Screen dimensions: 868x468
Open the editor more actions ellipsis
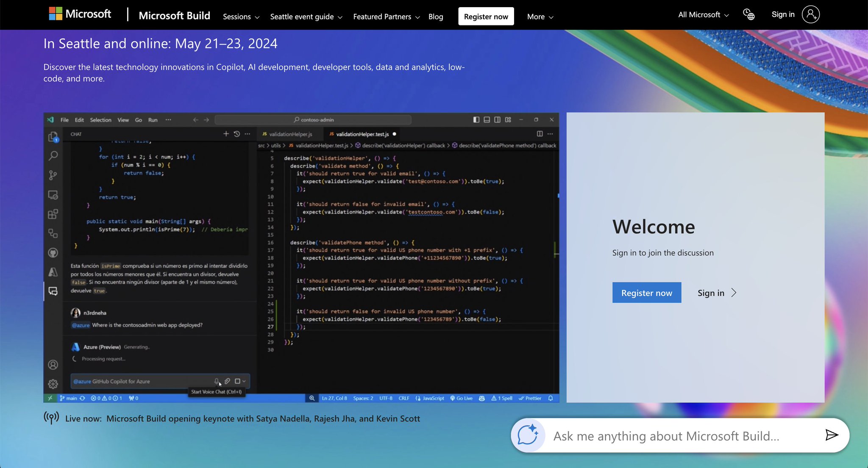click(x=550, y=134)
